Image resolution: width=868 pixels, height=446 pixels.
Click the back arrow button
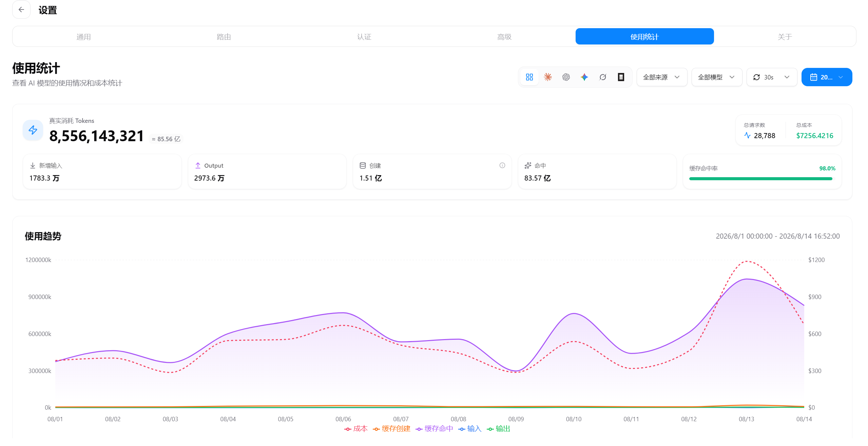[x=21, y=10]
